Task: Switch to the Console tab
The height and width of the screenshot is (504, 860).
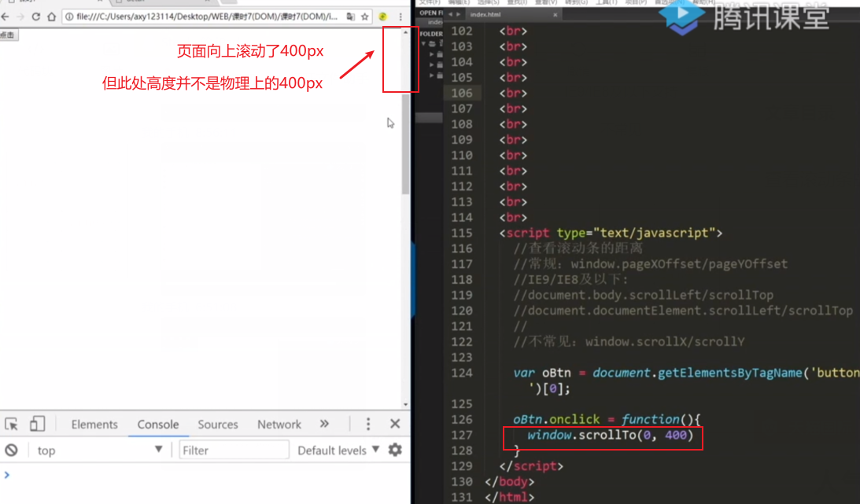Action: 158,425
